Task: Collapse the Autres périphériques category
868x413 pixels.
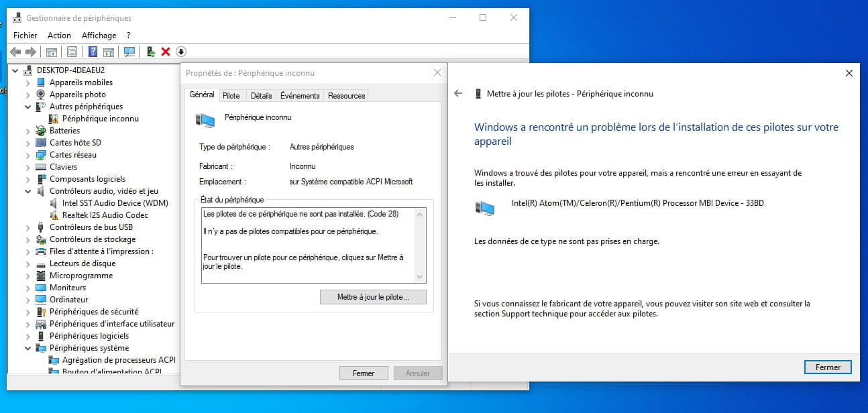Action: pyautogui.click(x=28, y=107)
